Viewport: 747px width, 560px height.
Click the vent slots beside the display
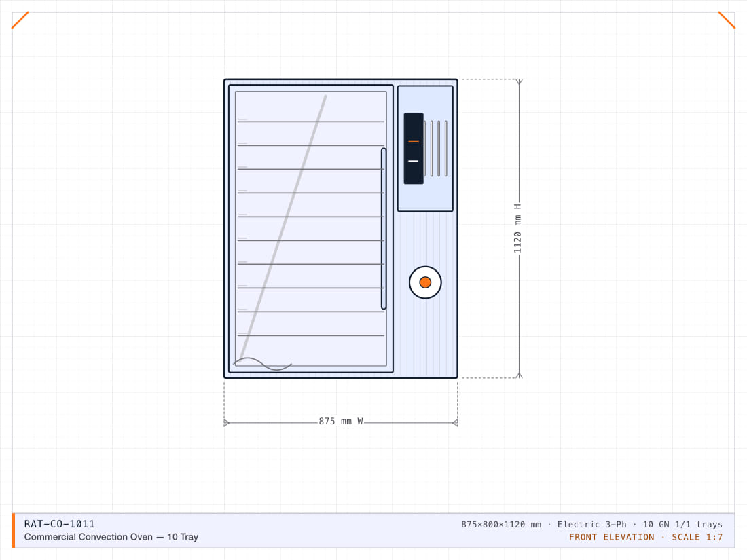(x=435, y=149)
